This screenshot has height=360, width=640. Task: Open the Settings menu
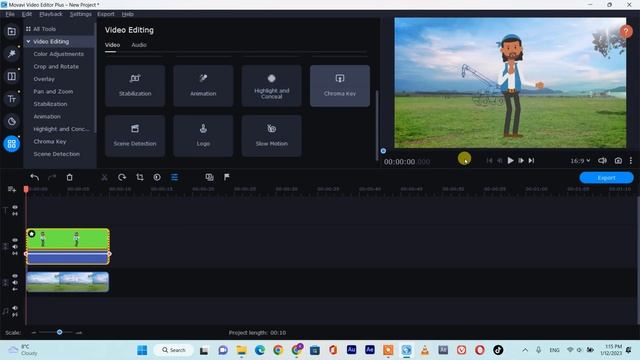(x=80, y=14)
